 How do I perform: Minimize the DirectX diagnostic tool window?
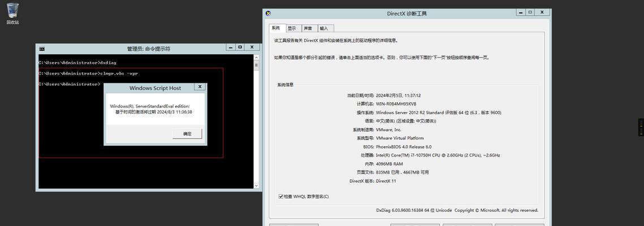[x=521, y=12]
